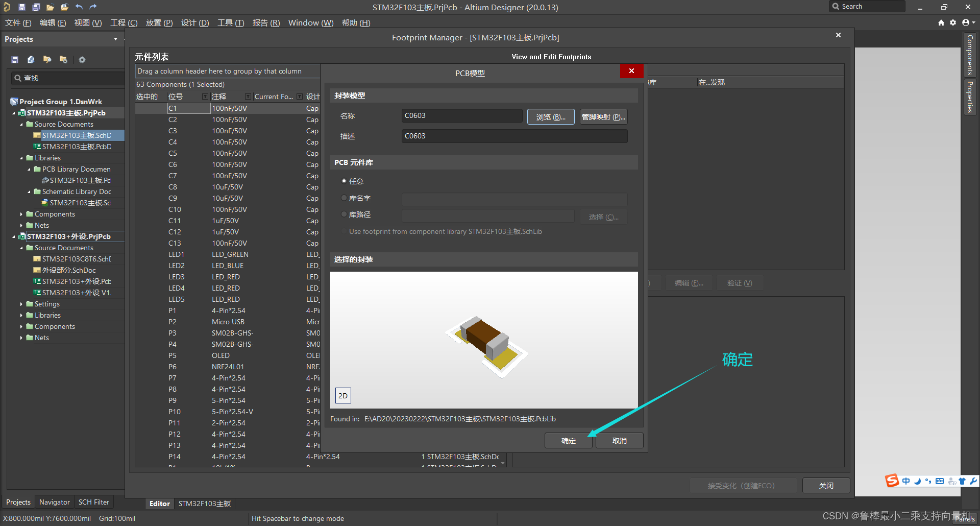Image resolution: width=980 pixels, height=526 pixels.
Task: Click the Home icon at top right
Action: 941,23
